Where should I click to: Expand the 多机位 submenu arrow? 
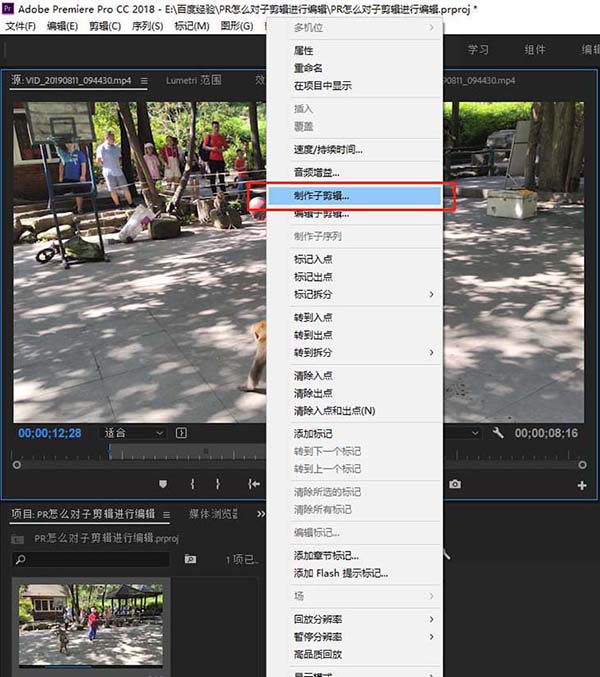point(431,28)
